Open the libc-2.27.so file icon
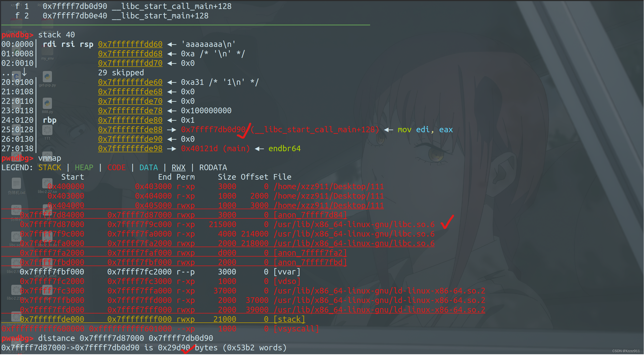 [x=47, y=184]
